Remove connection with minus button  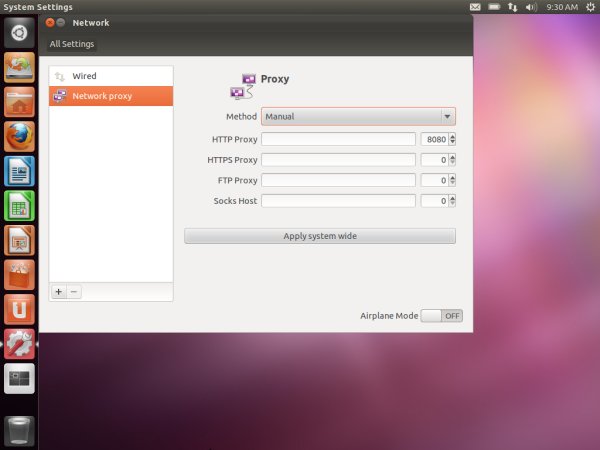coord(74,292)
